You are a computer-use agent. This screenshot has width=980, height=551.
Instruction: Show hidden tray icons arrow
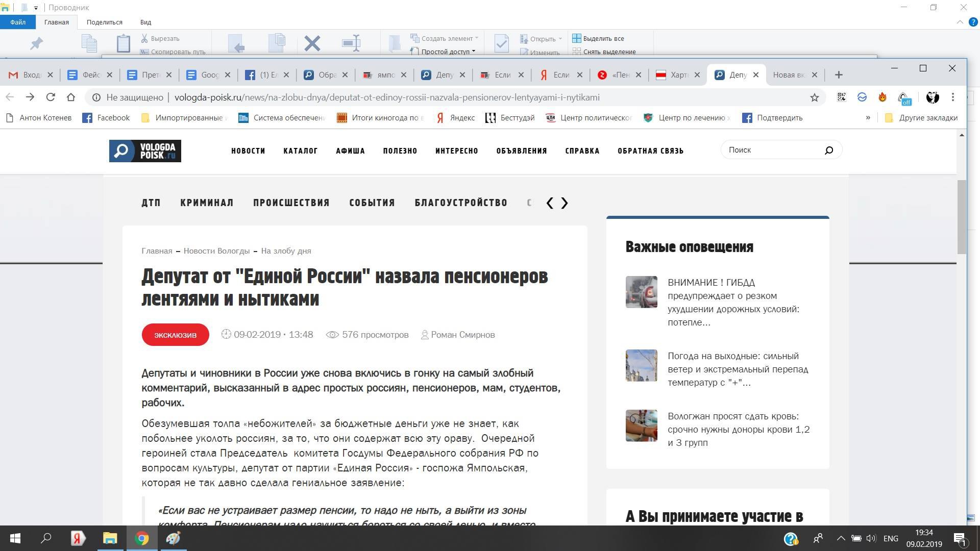(x=841, y=538)
